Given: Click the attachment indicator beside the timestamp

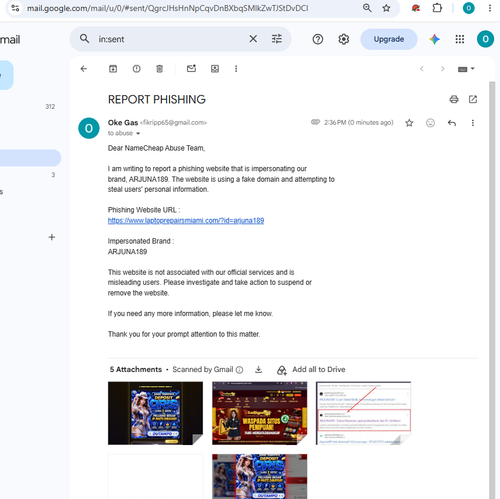Looking at the screenshot, I should pyautogui.click(x=315, y=122).
